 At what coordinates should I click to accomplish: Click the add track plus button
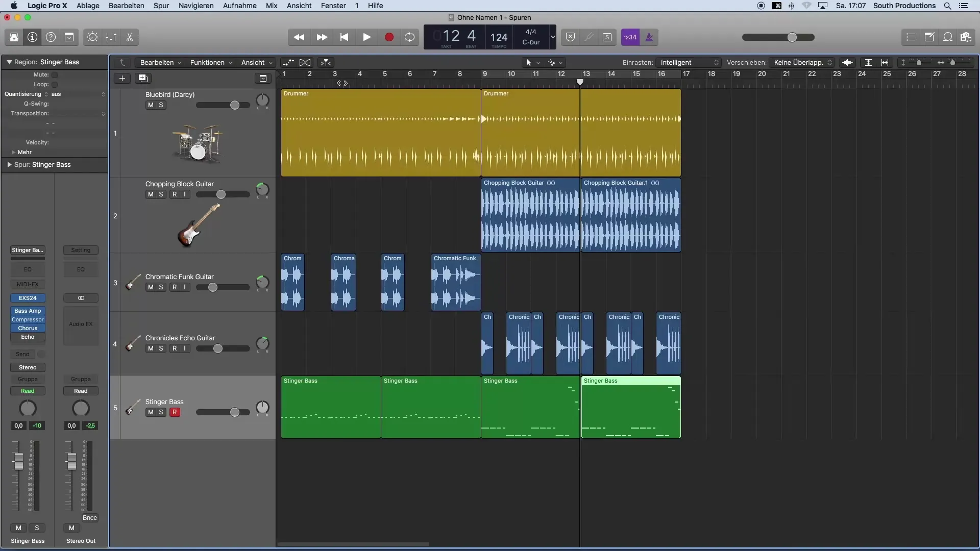tap(122, 78)
